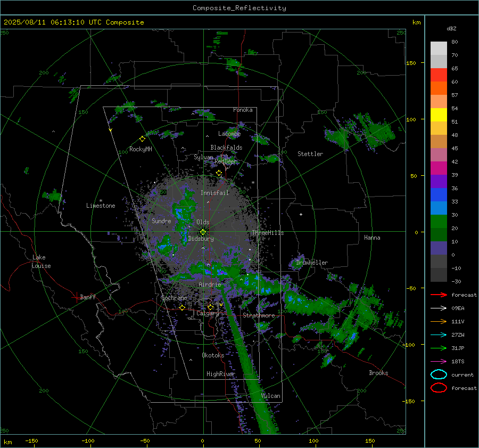Click the HighRiver city label
479x448 pixels.
[x=220, y=374]
